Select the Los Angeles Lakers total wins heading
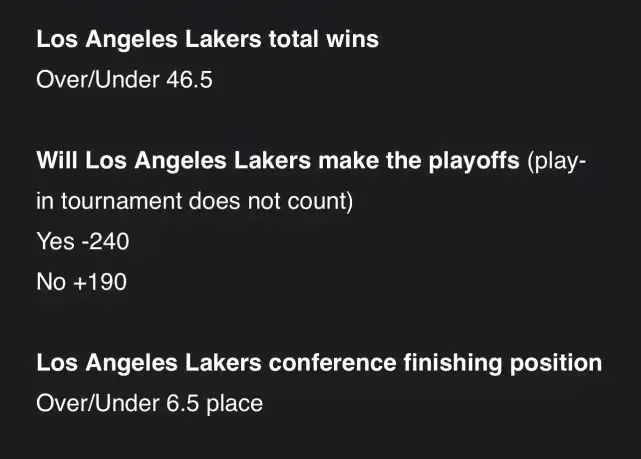This screenshot has width=641, height=459. click(x=207, y=40)
